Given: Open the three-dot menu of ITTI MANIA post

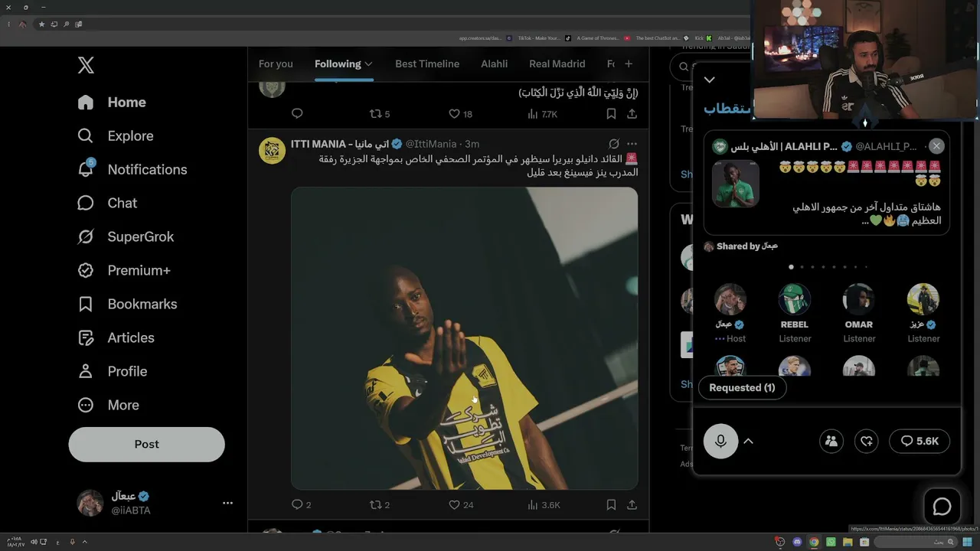Looking at the screenshot, I should tap(632, 144).
